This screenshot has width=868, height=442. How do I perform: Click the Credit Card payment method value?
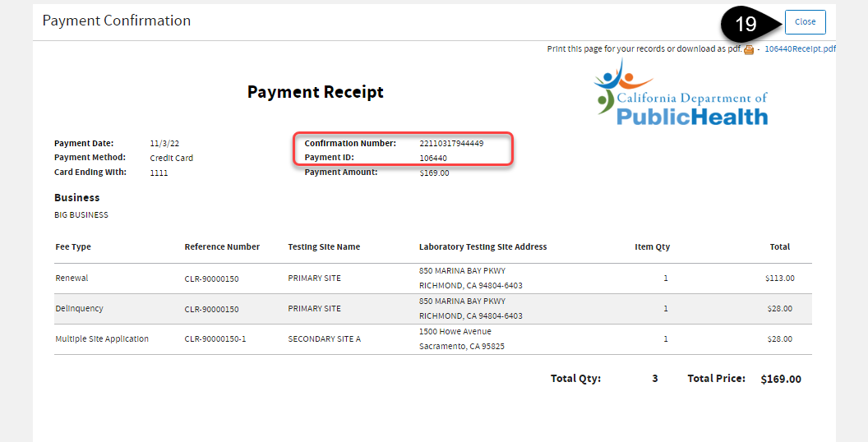click(172, 159)
